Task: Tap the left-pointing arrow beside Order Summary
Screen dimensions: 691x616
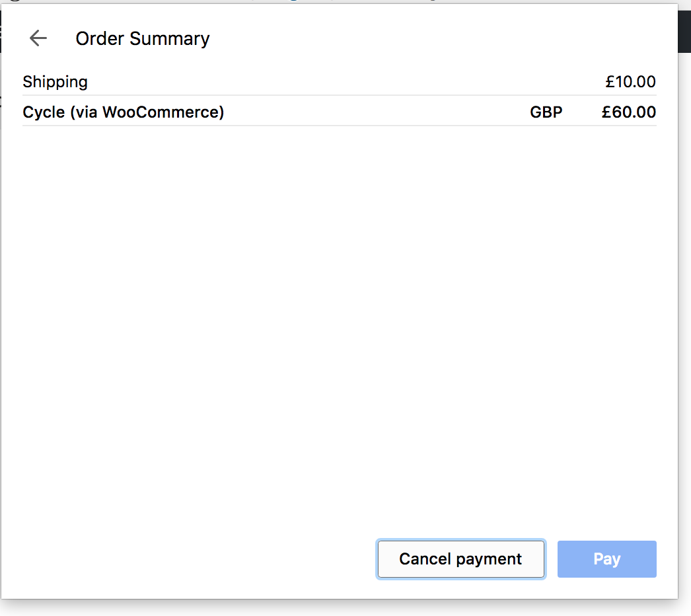Action: (38, 38)
